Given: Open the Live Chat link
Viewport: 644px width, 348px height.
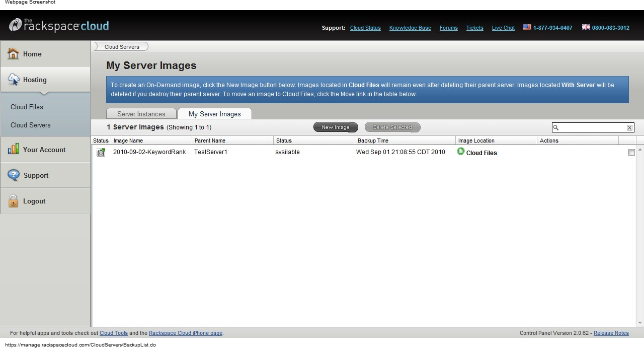Looking at the screenshot, I should point(503,28).
